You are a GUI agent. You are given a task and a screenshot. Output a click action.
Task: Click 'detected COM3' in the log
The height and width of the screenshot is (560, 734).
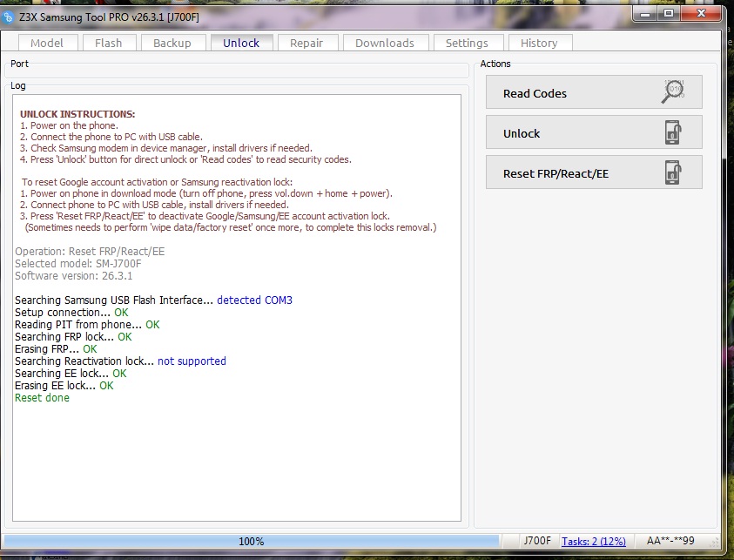(x=254, y=300)
